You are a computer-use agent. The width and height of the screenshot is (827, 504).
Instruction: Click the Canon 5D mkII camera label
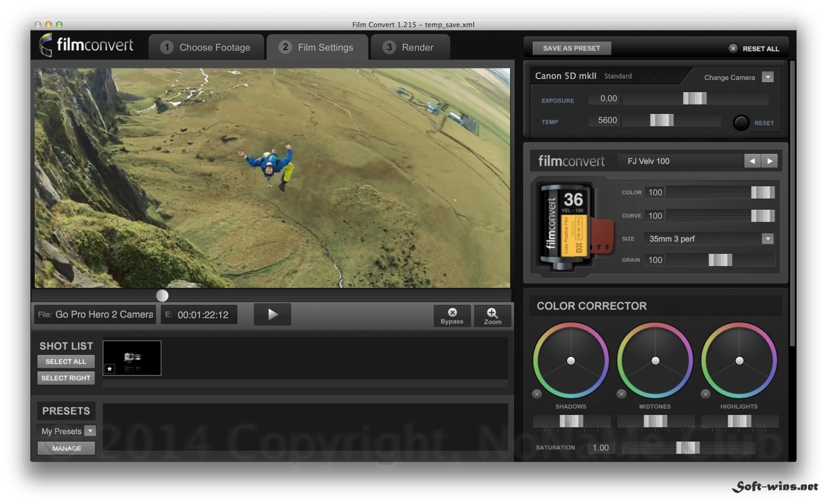tap(565, 76)
